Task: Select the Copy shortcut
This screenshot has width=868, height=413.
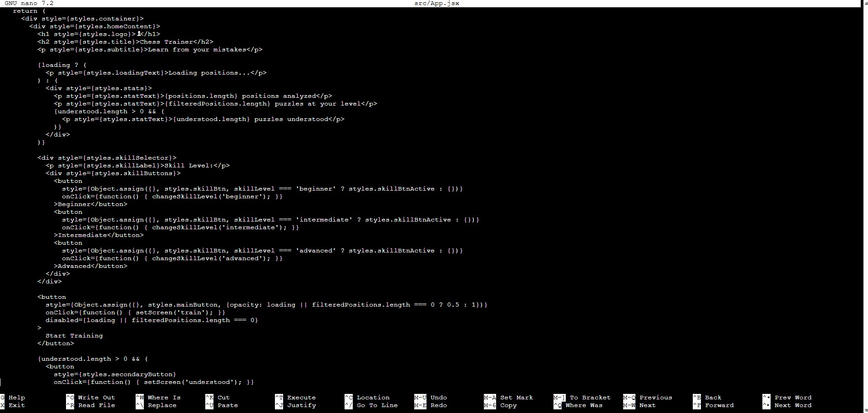Action: (x=508, y=405)
